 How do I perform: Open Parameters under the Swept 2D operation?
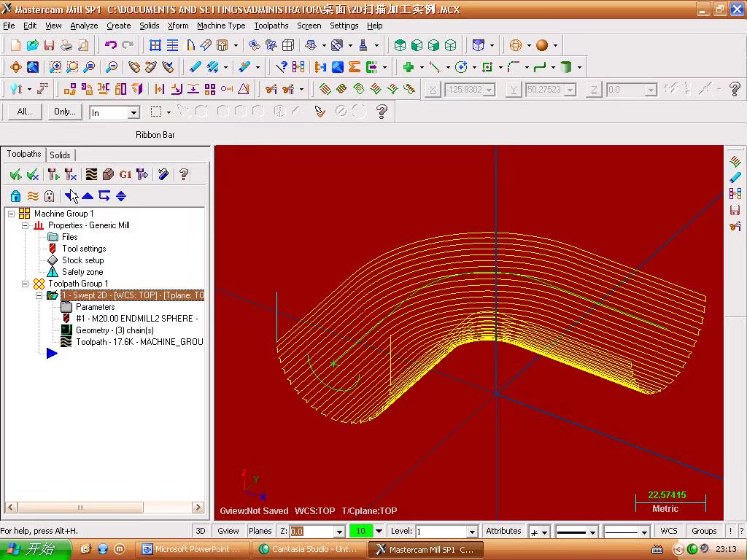(x=96, y=307)
